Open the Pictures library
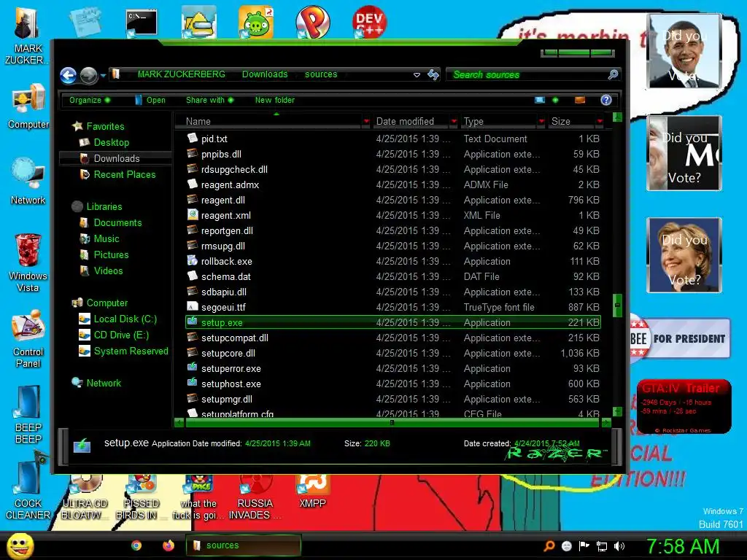This screenshot has height=560, width=747. pyautogui.click(x=111, y=254)
